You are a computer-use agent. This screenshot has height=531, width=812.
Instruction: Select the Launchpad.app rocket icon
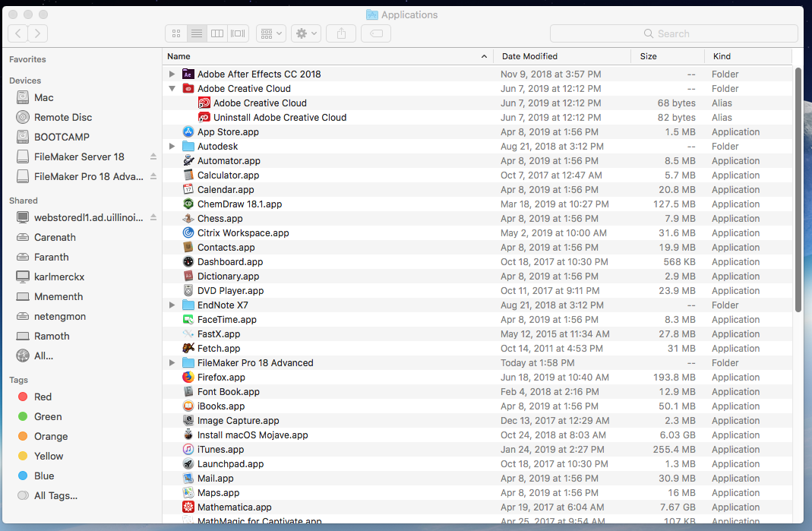click(188, 464)
